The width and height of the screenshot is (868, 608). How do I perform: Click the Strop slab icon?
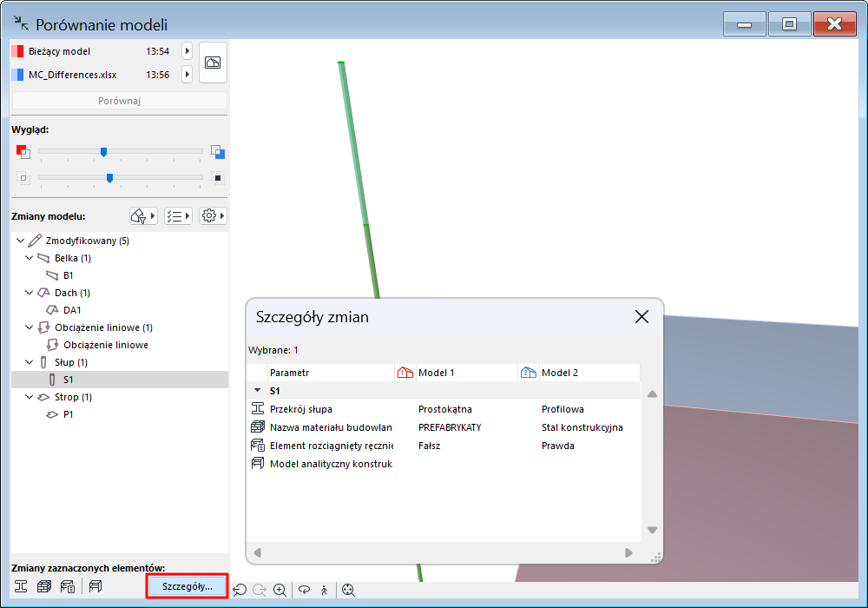coord(43,397)
